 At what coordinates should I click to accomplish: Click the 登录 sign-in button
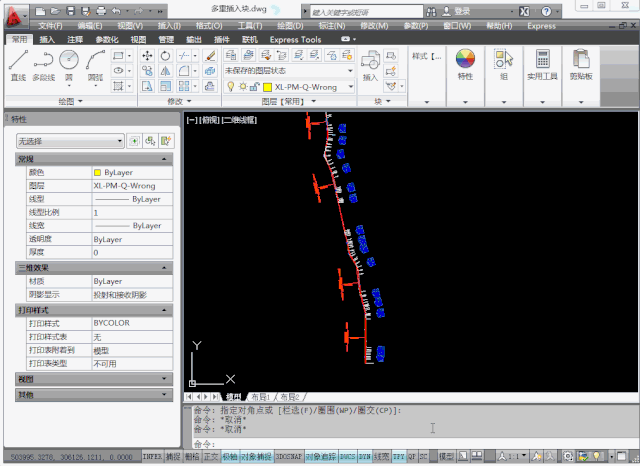pyautogui.click(x=462, y=11)
